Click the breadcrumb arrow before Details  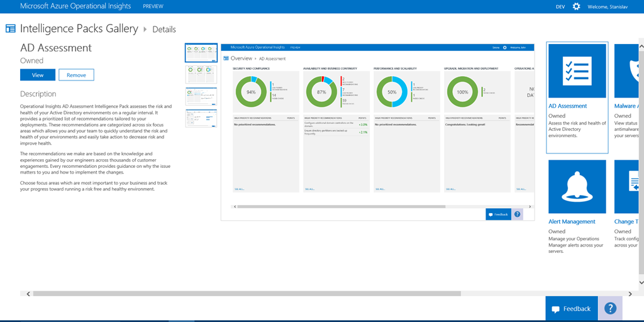tap(145, 29)
